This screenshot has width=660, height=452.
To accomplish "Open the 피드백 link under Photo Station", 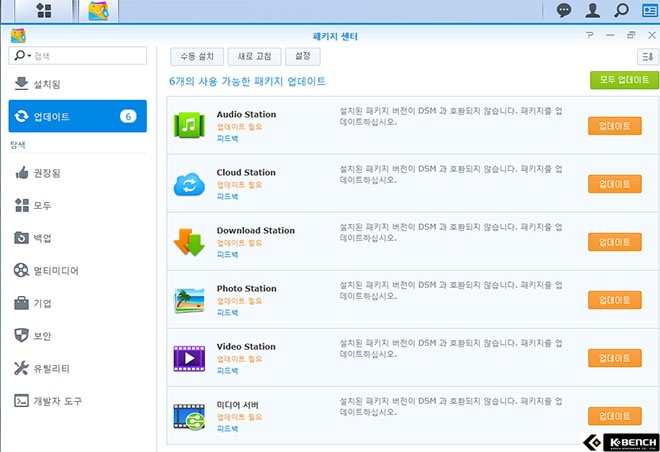I will tap(227, 312).
